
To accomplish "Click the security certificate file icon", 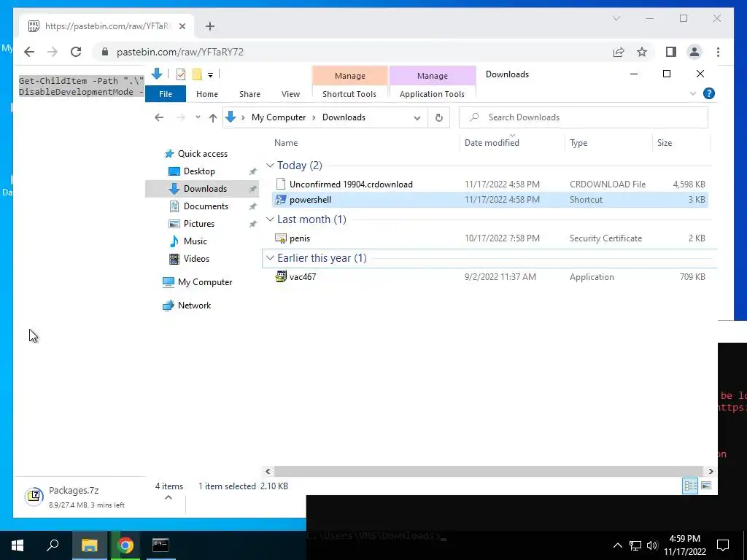I will click(x=281, y=238).
